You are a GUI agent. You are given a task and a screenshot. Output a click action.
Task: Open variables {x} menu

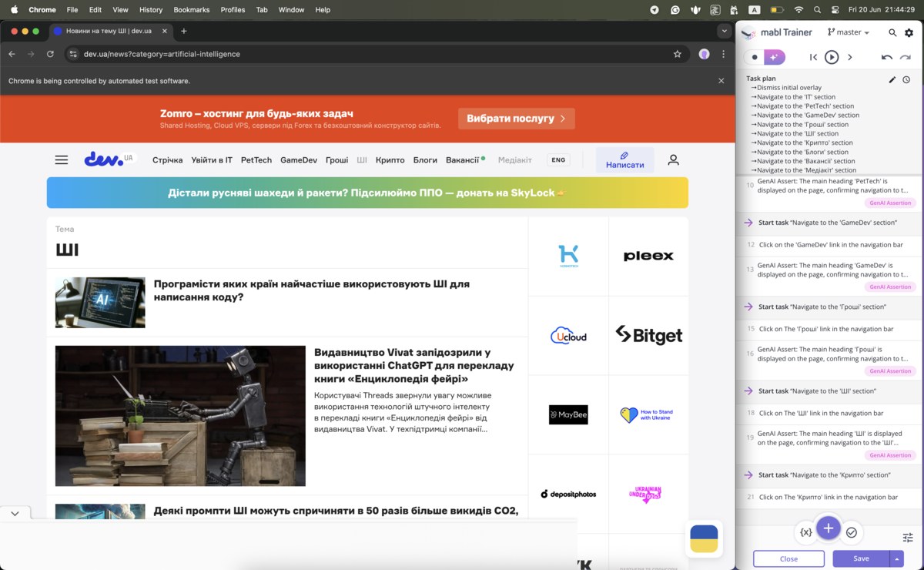(805, 532)
